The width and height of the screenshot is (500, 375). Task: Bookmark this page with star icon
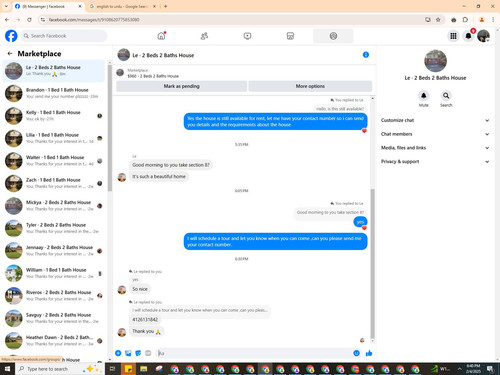pyautogui.click(x=438, y=20)
